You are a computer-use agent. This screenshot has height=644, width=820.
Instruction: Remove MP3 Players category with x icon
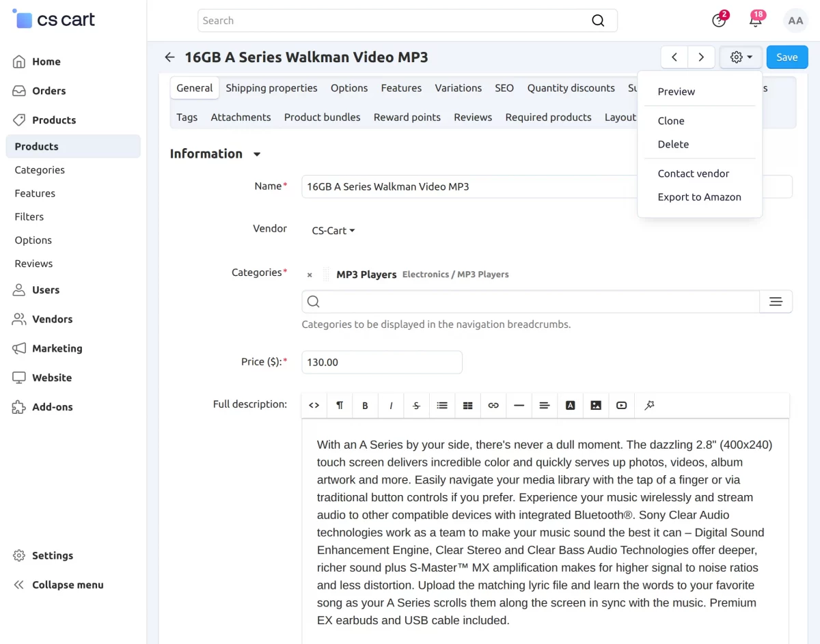tap(310, 275)
